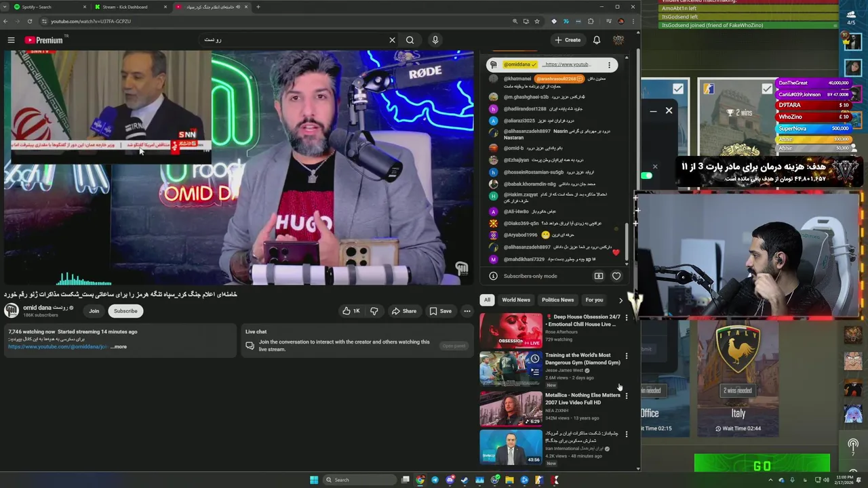Screen dimensions: 868x488
Task: Select the Politics News chip
Action: click(557, 300)
